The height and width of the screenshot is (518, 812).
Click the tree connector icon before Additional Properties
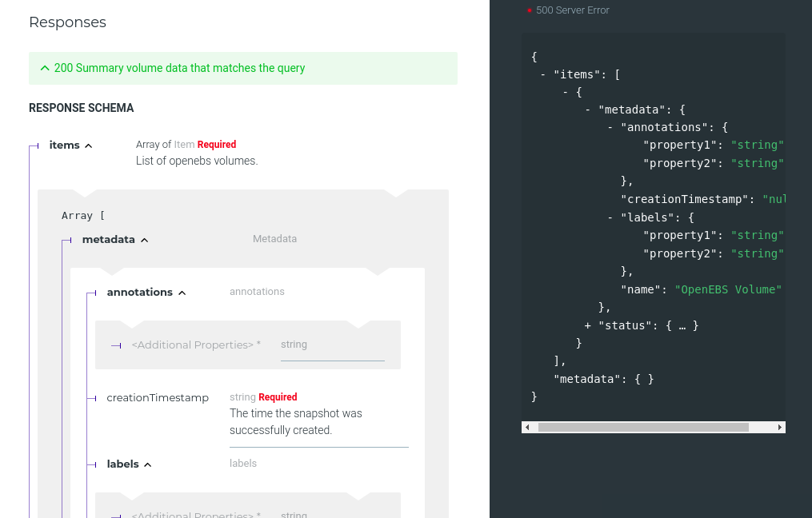click(x=117, y=345)
